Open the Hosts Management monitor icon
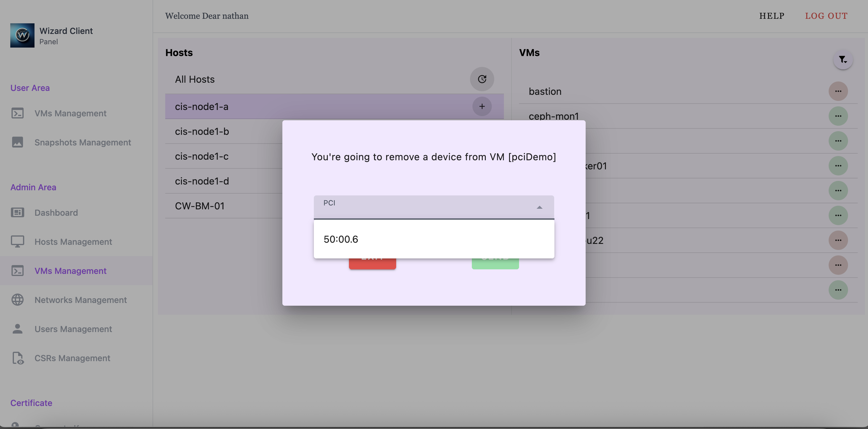Screen dimensions: 868x429 (x=18, y=241)
